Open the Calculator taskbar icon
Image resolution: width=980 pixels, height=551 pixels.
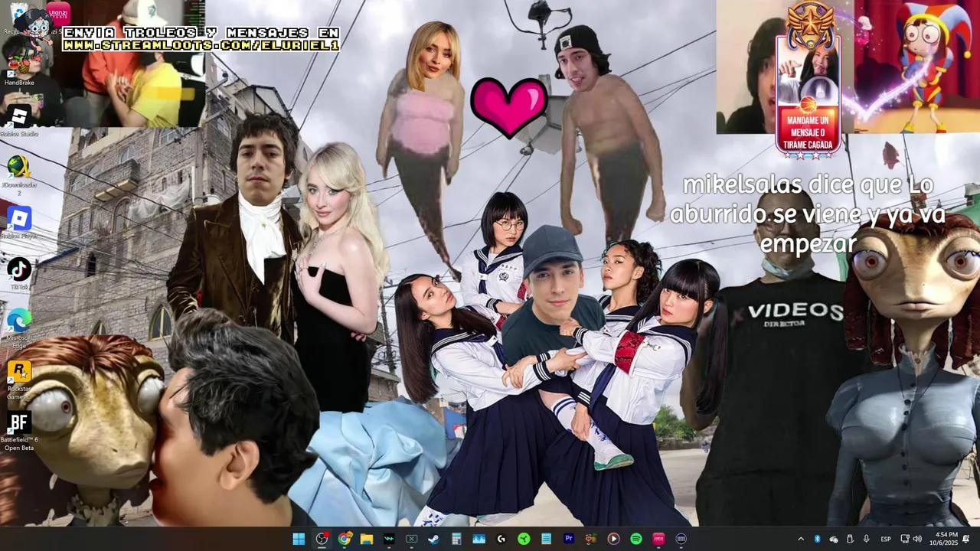[x=456, y=539]
